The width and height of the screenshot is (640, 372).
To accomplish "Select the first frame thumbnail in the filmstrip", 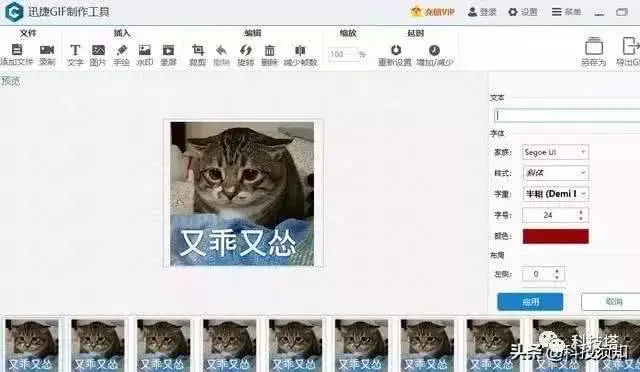I will (x=31, y=345).
